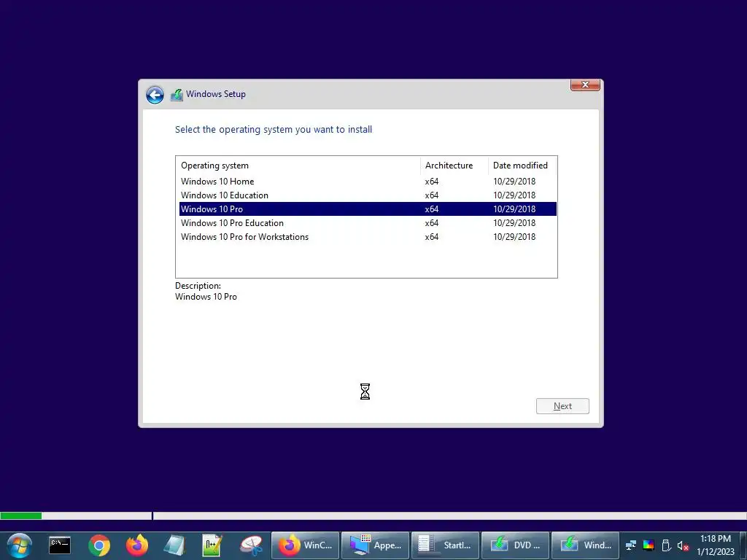Switch to the Startl... taskbar window

[x=446, y=545]
